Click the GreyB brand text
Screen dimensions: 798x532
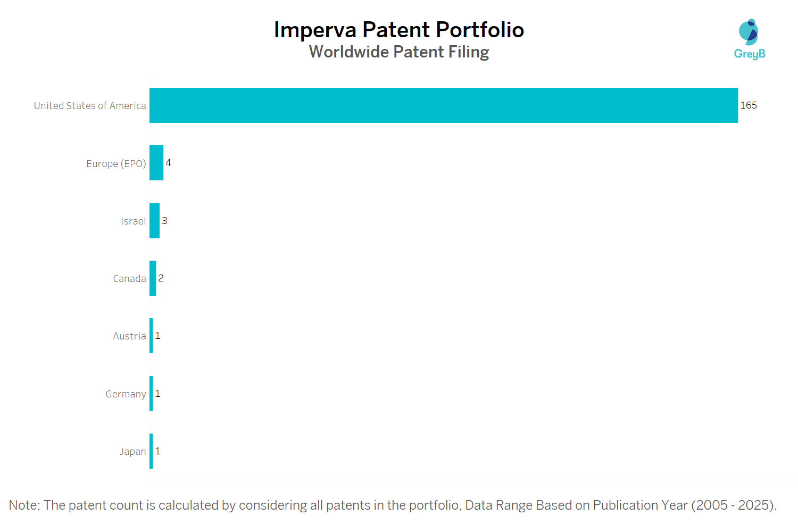point(750,54)
